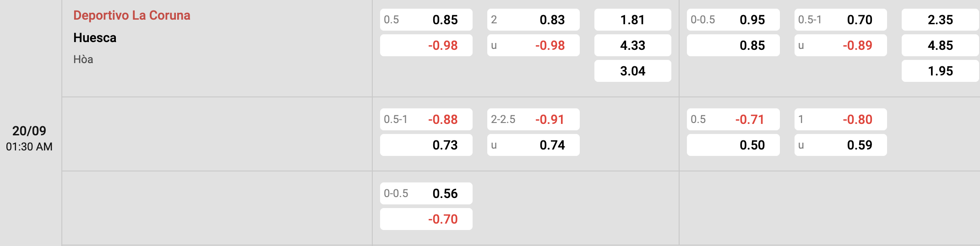
Task: Select first-half 0-0.5 handicap odds 0.95
Action: pyautogui.click(x=733, y=20)
